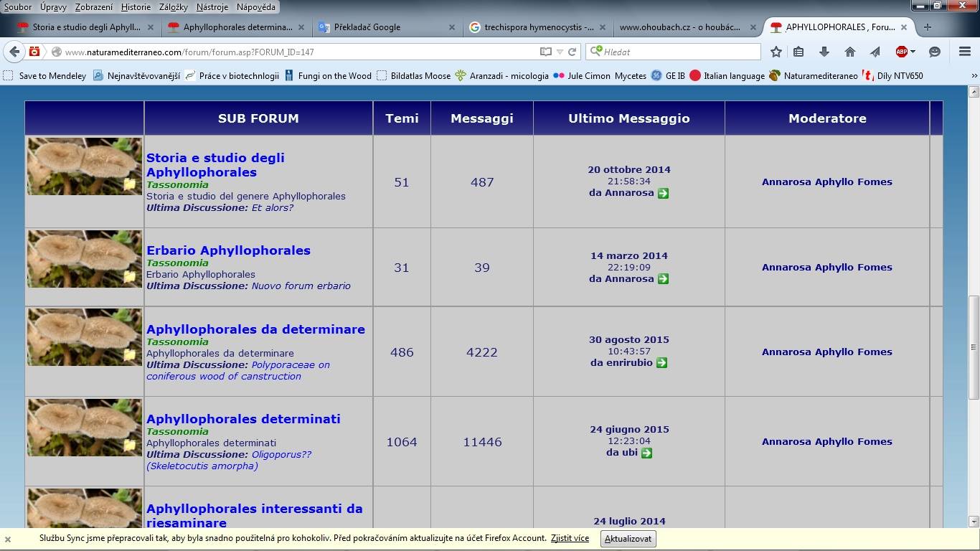This screenshot has height=551, width=980.
Task: Switch to the Překladač Google tab
Action: pyautogui.click(x=367, y=27)
